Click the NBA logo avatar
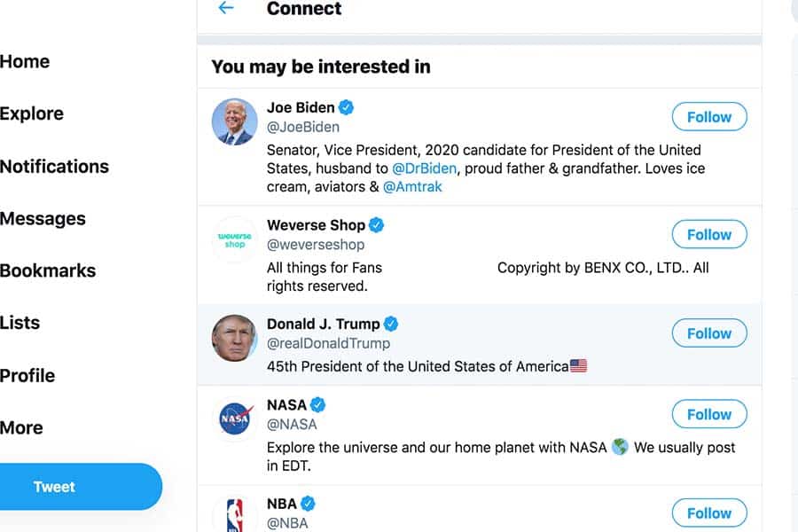Image resolution: width=798 pixels, height=532 pixels. point(233,515)
